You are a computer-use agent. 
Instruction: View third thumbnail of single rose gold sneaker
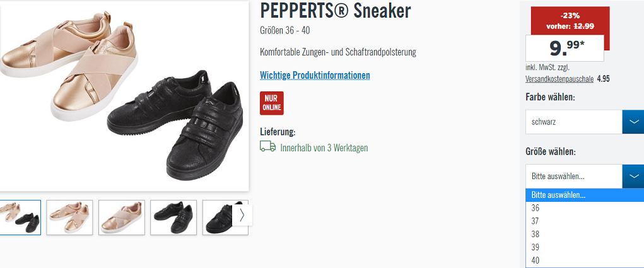point(122,218)
